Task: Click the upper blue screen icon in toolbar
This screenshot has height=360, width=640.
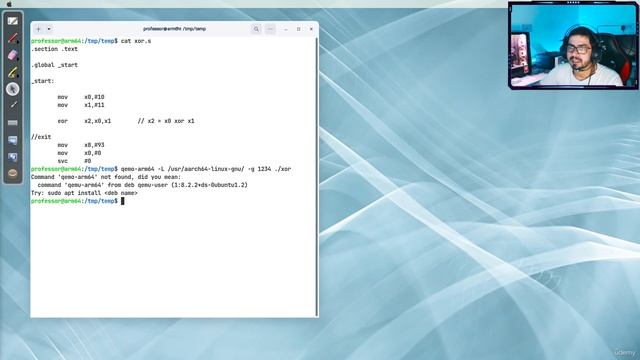Action: pos(13,140)
